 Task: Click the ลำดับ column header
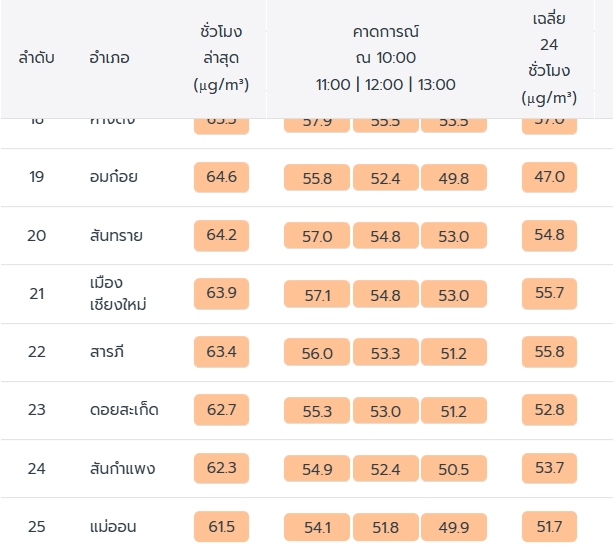pos(37,58)
